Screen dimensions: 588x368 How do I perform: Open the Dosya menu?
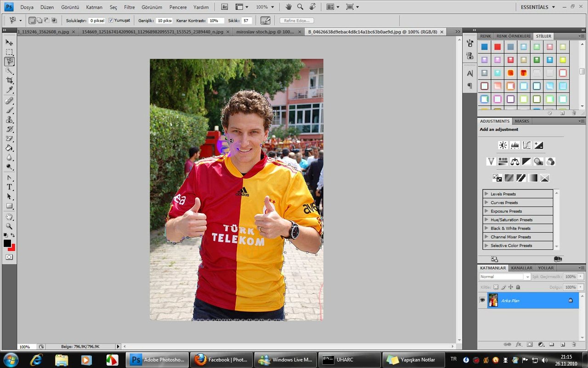(x=27, y=7)
